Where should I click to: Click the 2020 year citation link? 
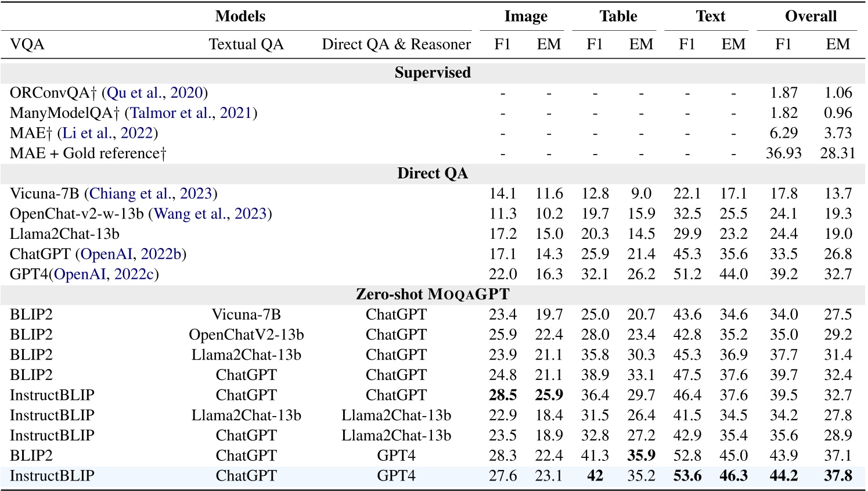[186, 93]
